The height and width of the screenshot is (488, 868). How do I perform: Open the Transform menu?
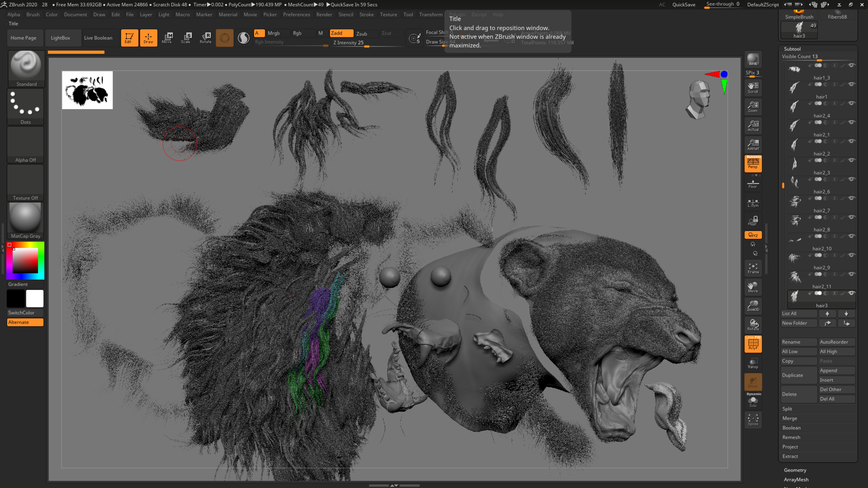point(431,14)
